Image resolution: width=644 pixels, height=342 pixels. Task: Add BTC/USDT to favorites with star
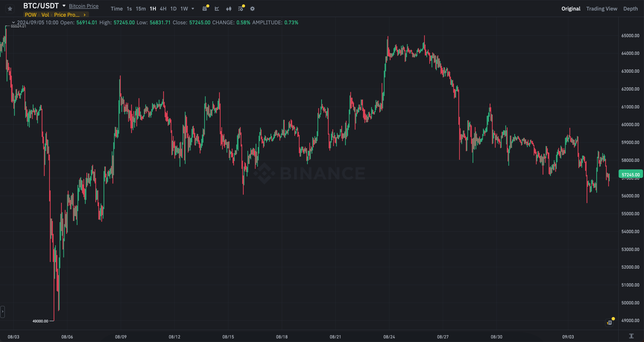(10, 9)
